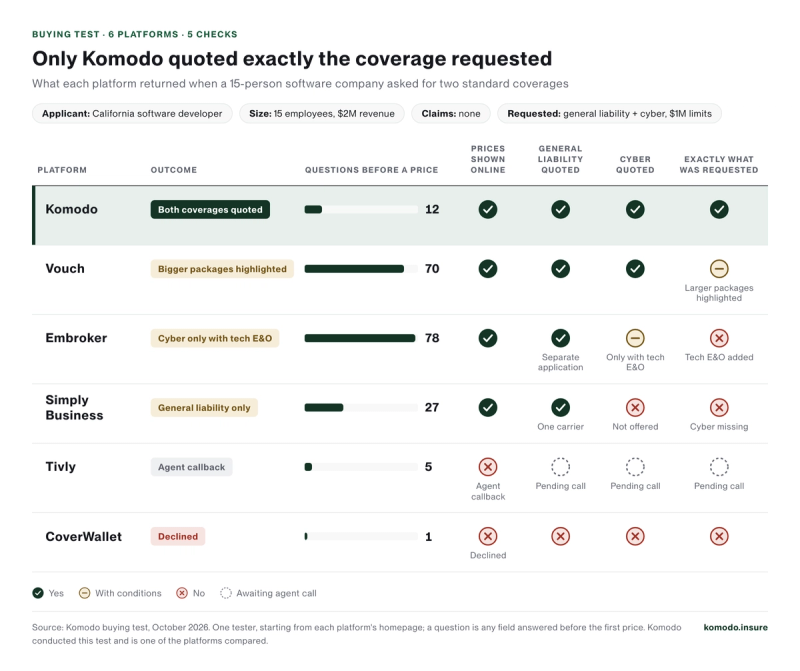
Task: Click Embroker's questions bar showing 78
Action: coord(361,338)
